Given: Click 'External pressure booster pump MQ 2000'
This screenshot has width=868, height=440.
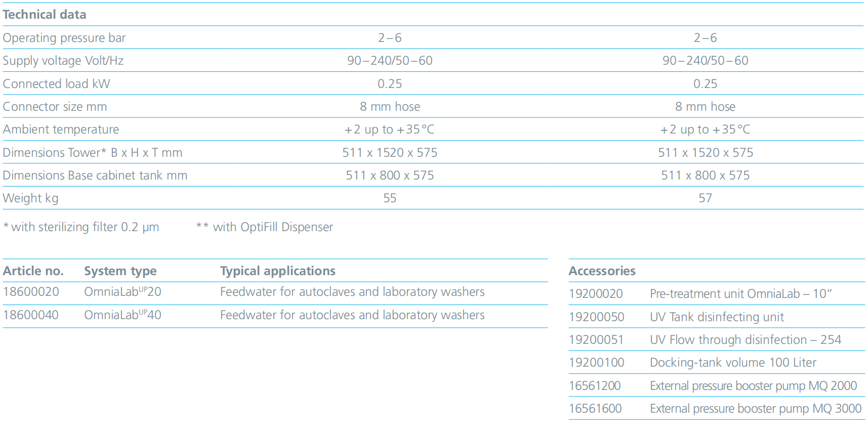Looking at the screenshot, I should (x=754, y=386).
